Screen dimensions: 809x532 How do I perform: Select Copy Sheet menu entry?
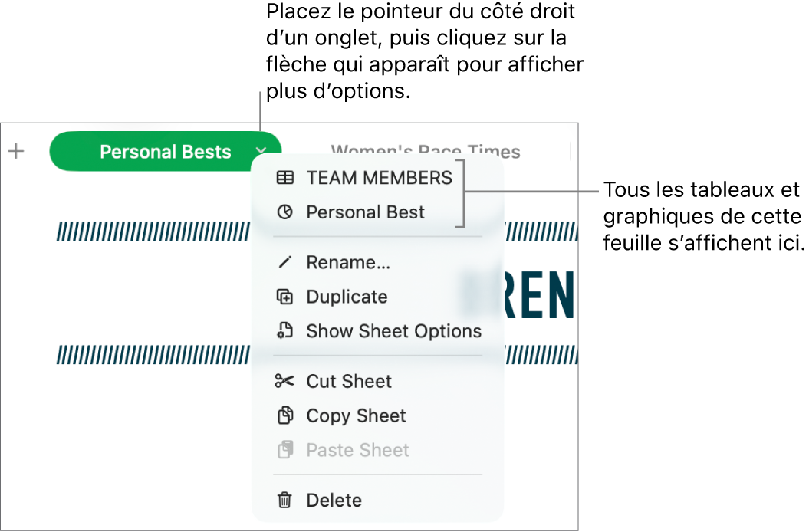point(356,415)
